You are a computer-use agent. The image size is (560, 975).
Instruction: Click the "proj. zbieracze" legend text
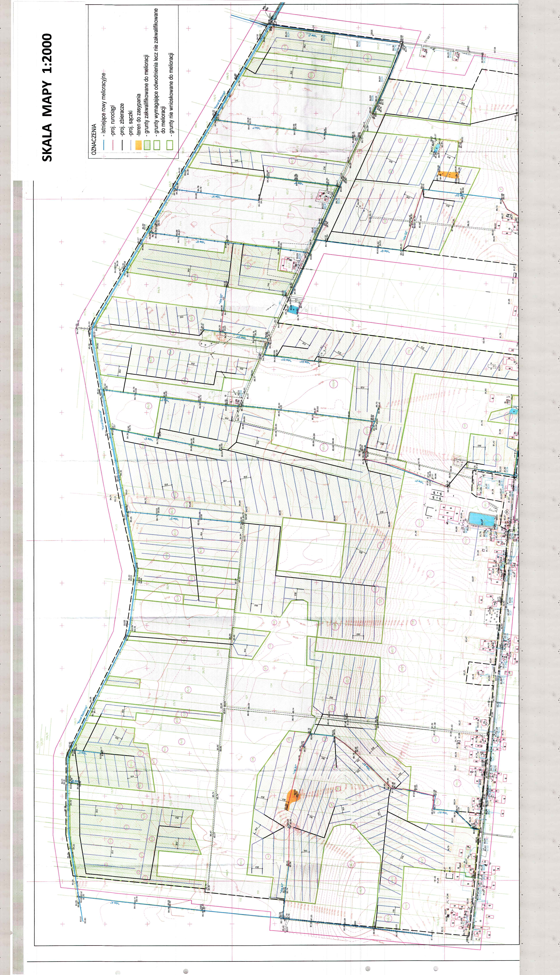click(x=122, y=120)
